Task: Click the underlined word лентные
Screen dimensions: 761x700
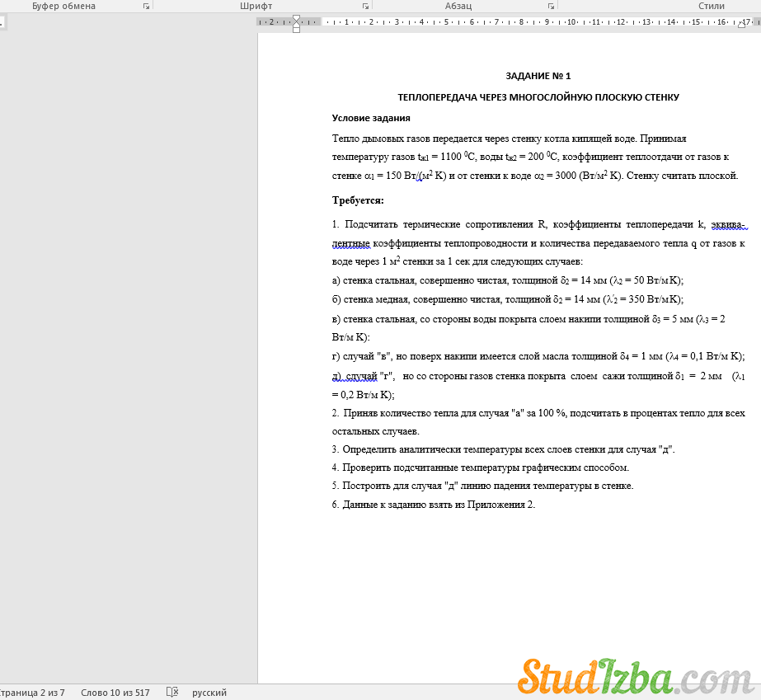Action: pos(351,242)
